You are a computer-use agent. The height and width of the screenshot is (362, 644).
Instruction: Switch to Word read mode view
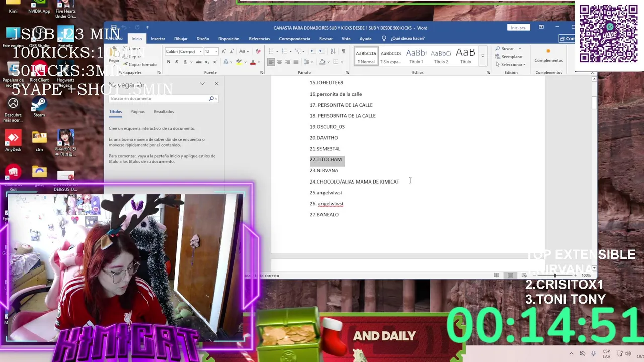click(x=496, y=275)
